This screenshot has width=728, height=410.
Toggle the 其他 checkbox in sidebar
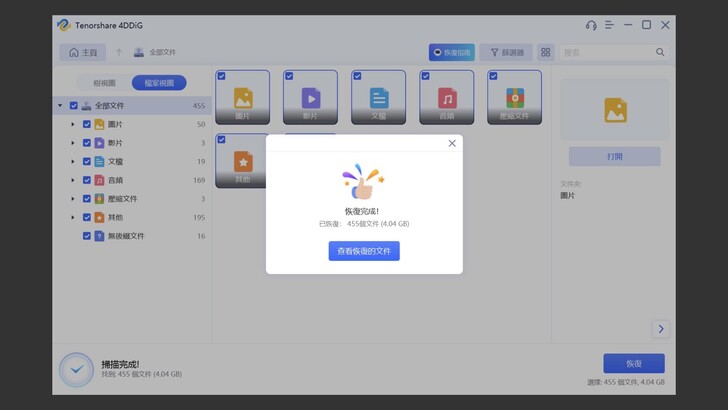tap(87, 217)
